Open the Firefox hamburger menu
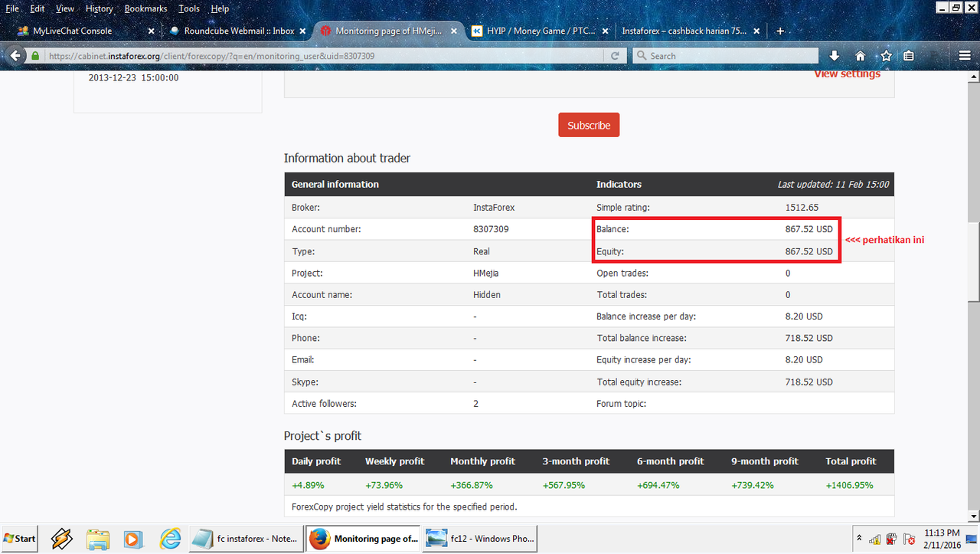 (965, 56)
